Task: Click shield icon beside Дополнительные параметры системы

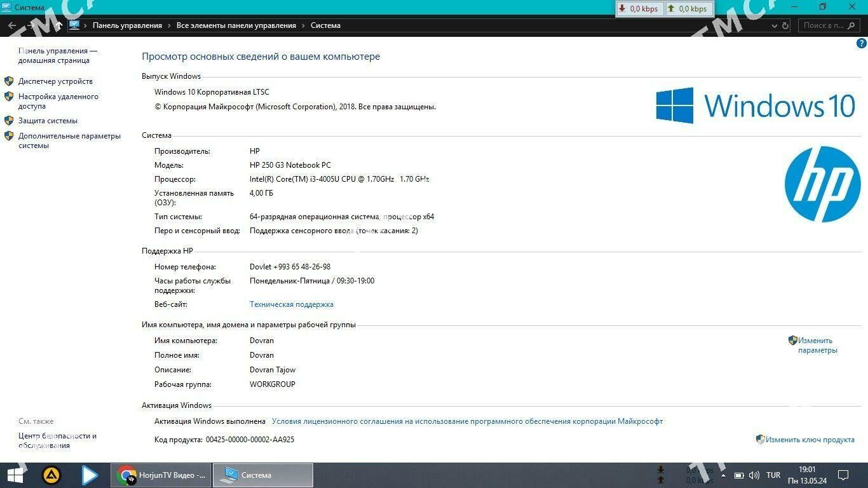Action: pos(9,136)
